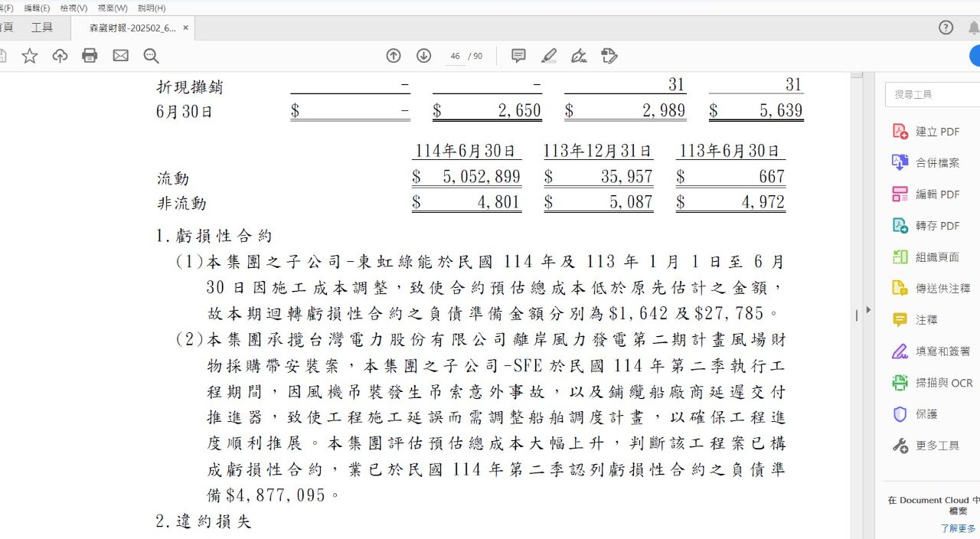Screen dimensions: 980x539
Task: Click the 5,087 value
Action: coord(631,203)
